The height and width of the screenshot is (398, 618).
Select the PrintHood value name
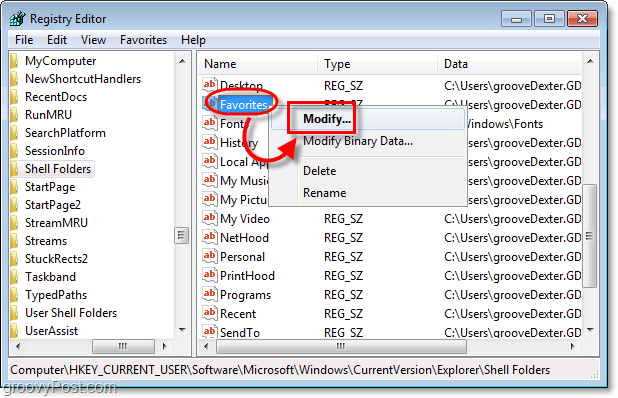click(x=247, y=276)
